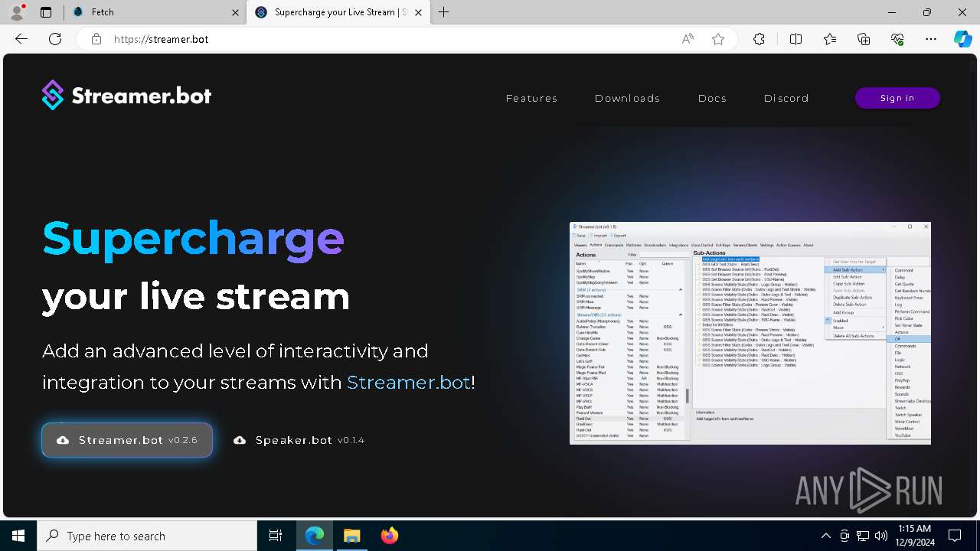This screenshot has width=980, height=551.
Task: Add this page to favorites
Action: pos(718,39)
